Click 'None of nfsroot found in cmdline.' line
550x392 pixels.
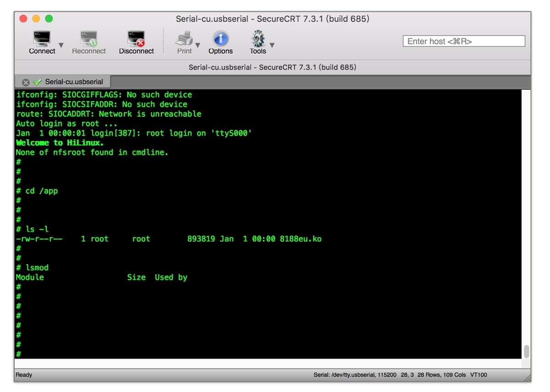(92, 152)
